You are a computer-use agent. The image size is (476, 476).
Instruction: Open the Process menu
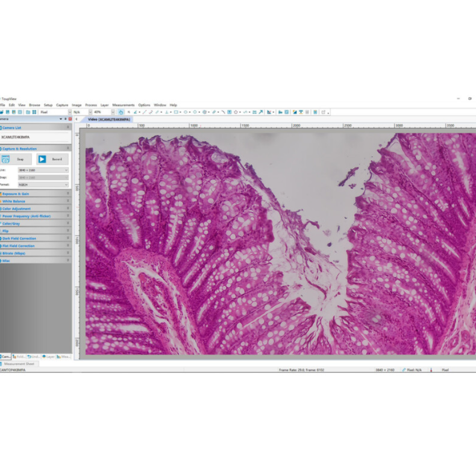90,105
